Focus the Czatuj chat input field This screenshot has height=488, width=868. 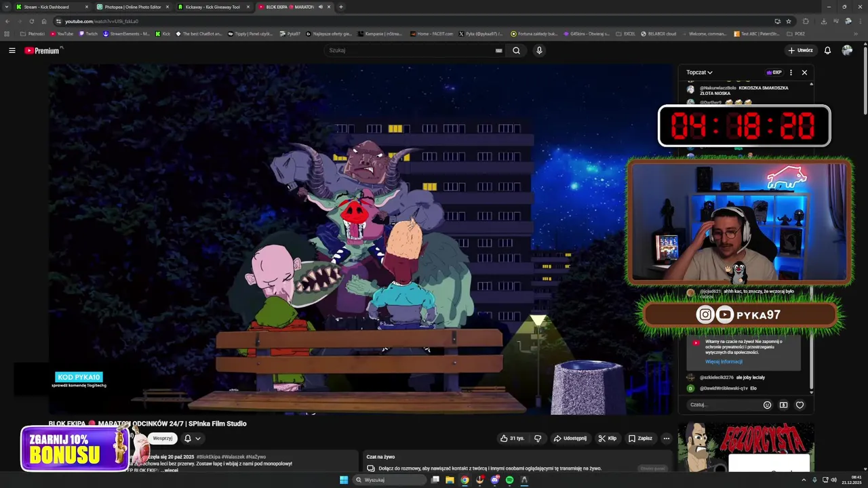click(722, 405)
